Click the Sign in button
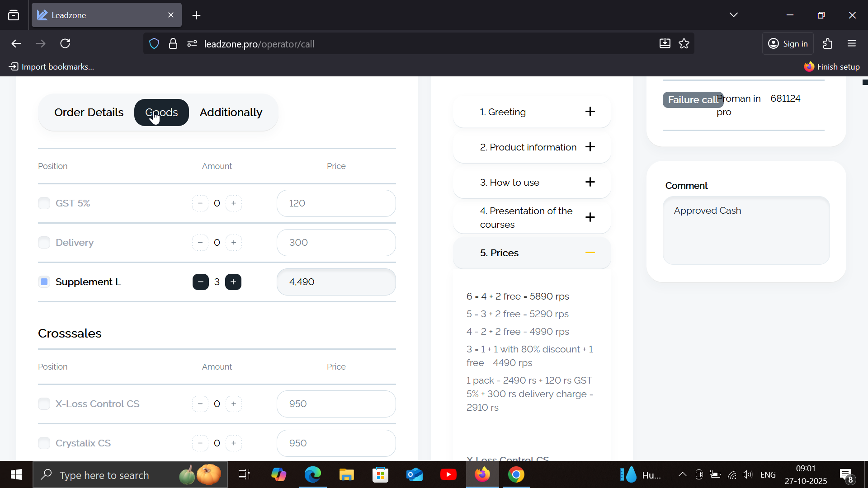868x488 pixels. (x=788, y=44)
